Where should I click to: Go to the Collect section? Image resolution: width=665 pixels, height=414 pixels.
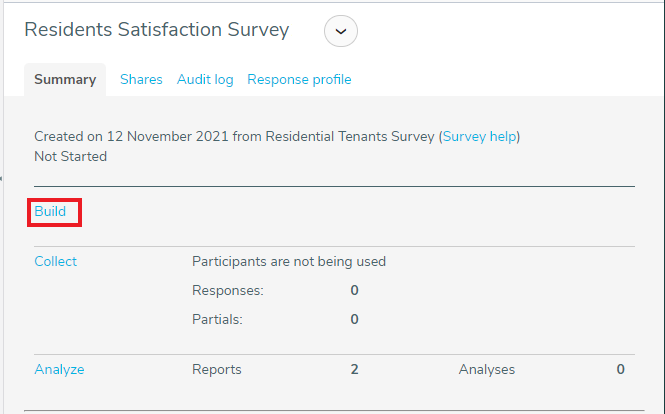click(x=56, y=261)
